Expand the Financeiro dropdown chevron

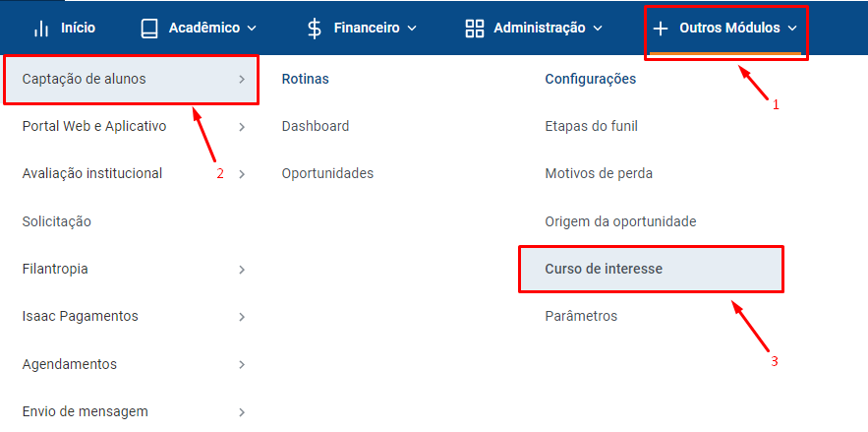(411, 29)
